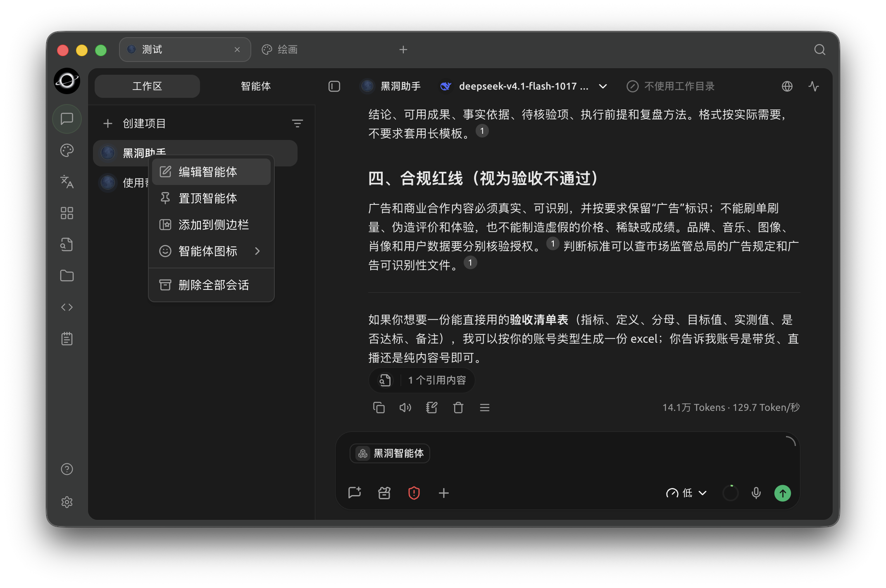The width and height of the screenshot is (886, 588).
Task: Delete the message with trash icon
Action: pyautogui.click(x=458, y=408)
